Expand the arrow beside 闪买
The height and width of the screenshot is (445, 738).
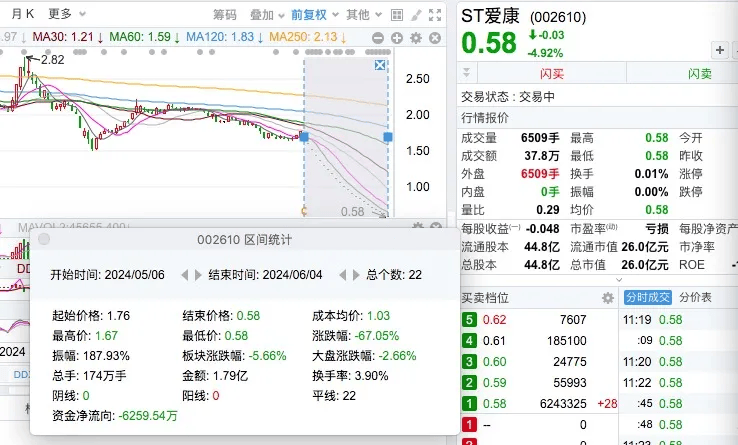(x=466, y=73)
